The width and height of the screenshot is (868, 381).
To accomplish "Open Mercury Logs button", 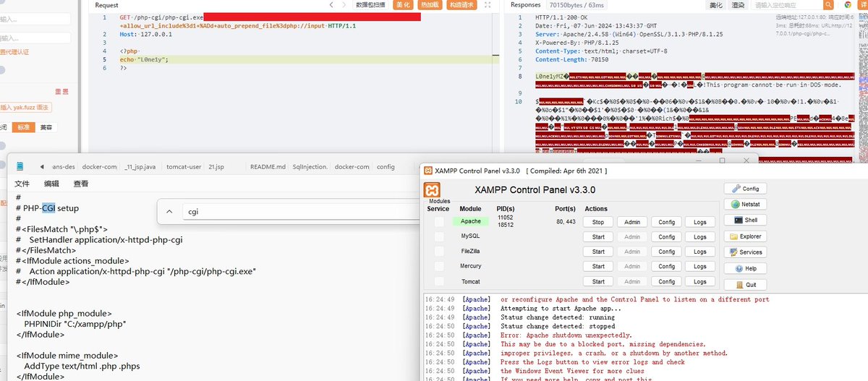I will click(x=700, y=266).
